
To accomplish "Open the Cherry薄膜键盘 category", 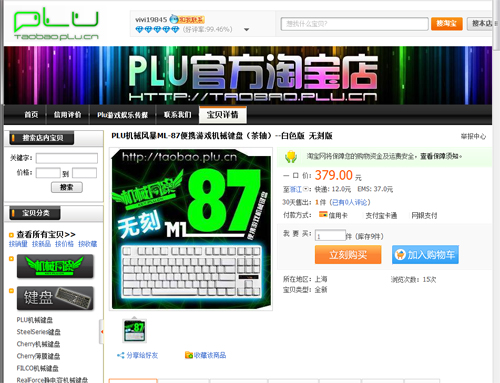I will (38, 356).
